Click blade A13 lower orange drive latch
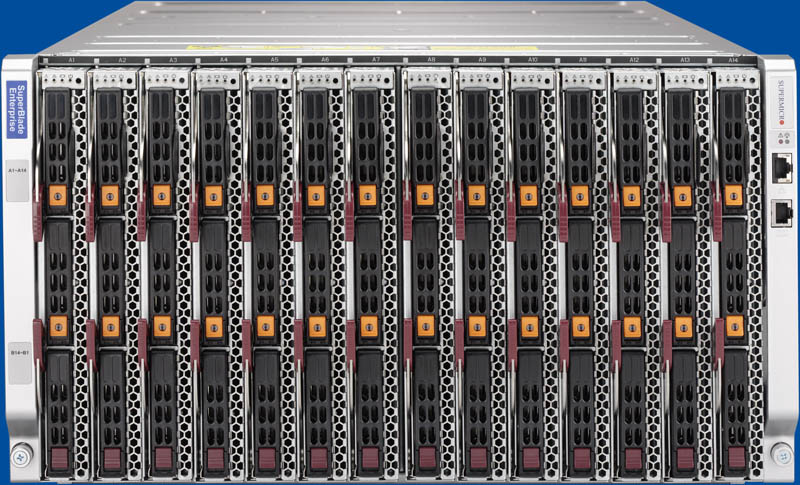This screenshot has width=800, height=485. coord(684,327)
